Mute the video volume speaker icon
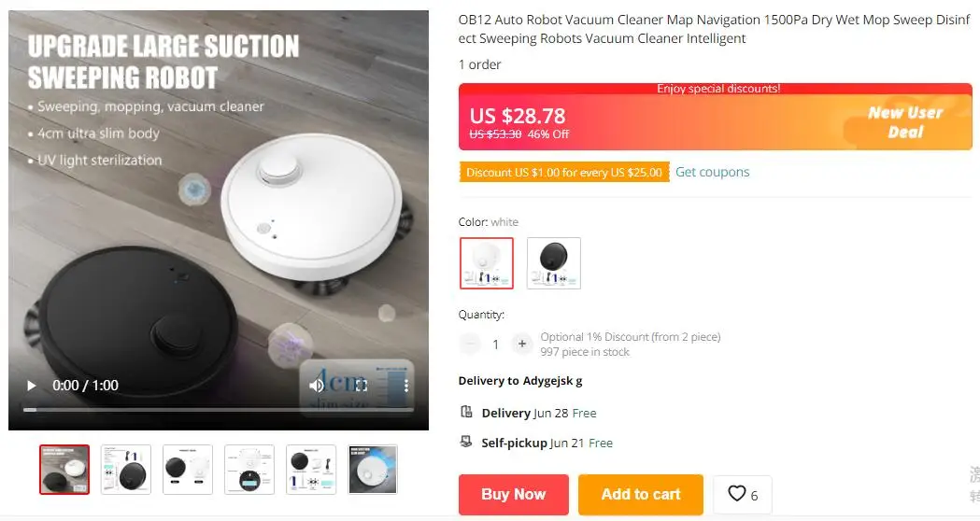The width and height of the screenshot is (980, 521). (317, 386)
